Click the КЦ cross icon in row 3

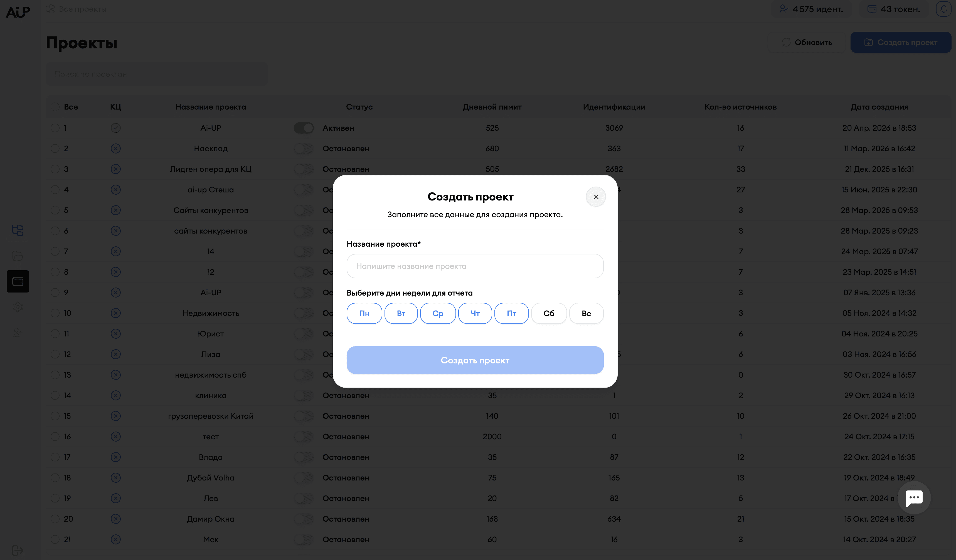click(x=116, y=169)
